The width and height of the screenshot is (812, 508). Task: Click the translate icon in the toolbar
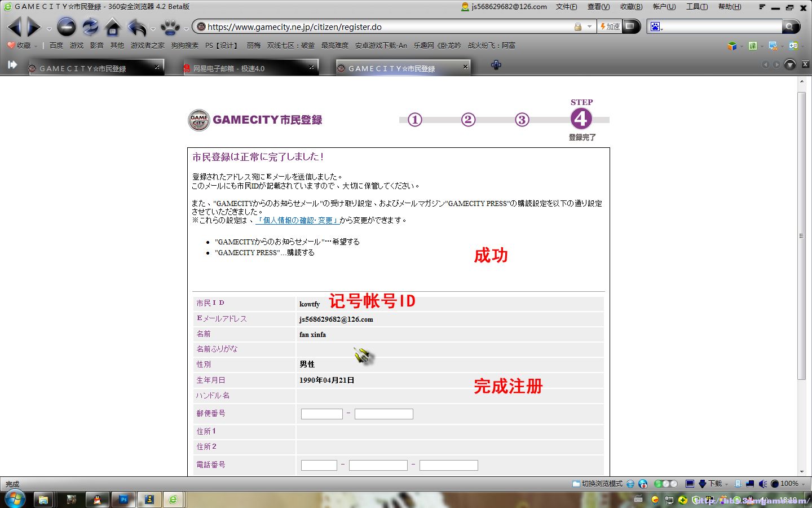(x=753, y=46)
